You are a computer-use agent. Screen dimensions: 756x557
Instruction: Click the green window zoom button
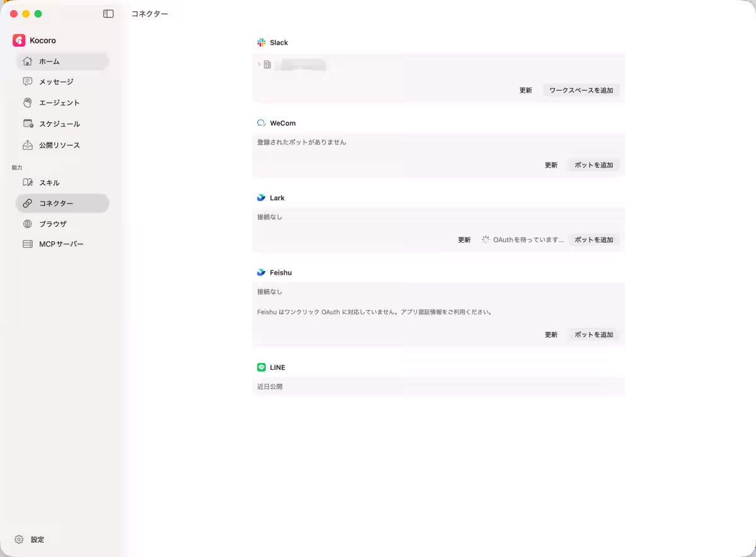click(x=38, y=13)
